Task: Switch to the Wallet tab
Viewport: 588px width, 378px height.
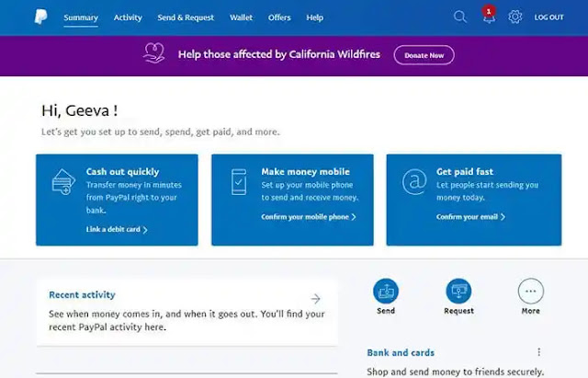Action: pos(241,17)
